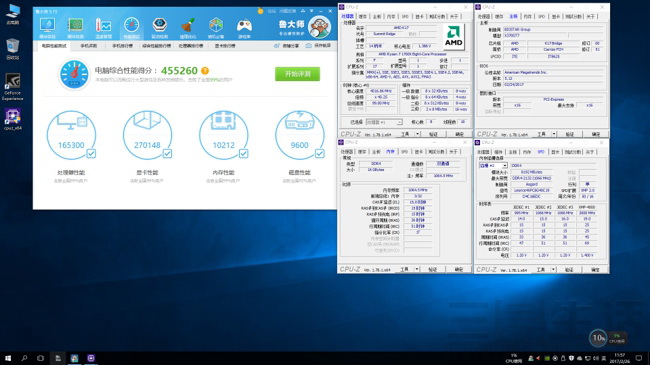The image size is (650, 365).
Task: Open the Recycle Bin desktop icon
Action: [12, 48]
